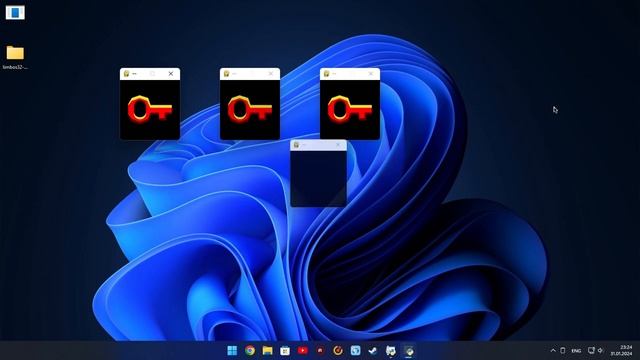Open Steam from the taskbar

click(373, 350)
